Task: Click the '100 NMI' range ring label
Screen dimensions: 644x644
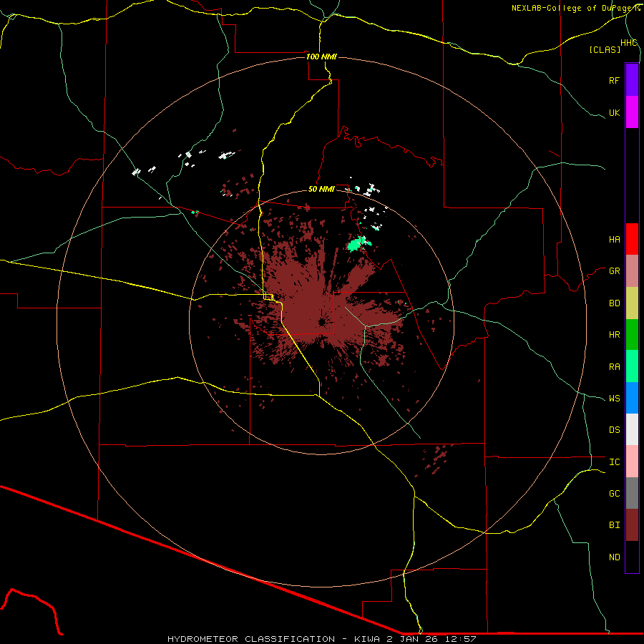Action: tap(321, 57)
